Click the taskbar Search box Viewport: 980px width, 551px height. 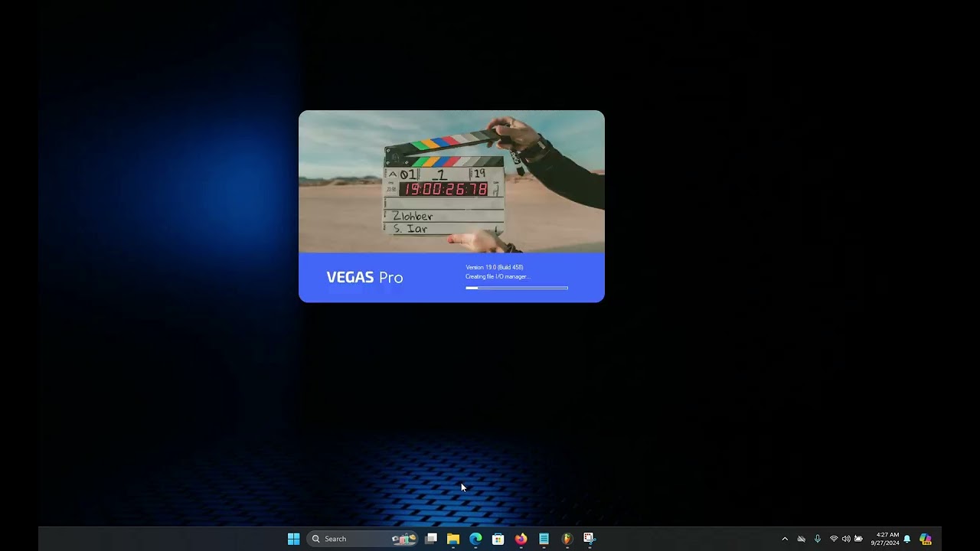pyautogui.click(x=364, y=539)
